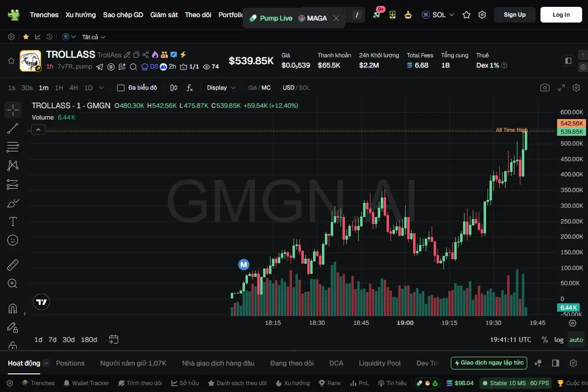Go to Sao chép GD page
This screenshot has height=392, width=588.
123,15
